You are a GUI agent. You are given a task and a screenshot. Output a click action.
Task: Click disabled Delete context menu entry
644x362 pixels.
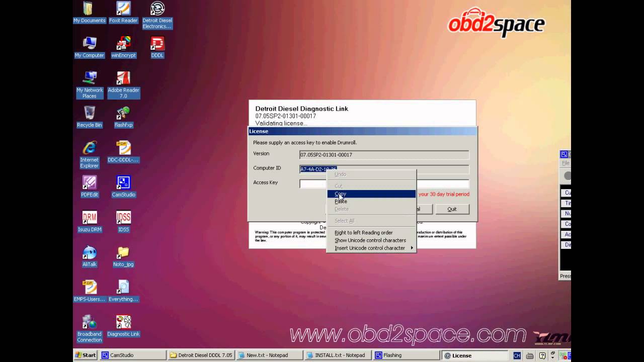(x=371, y=209)
